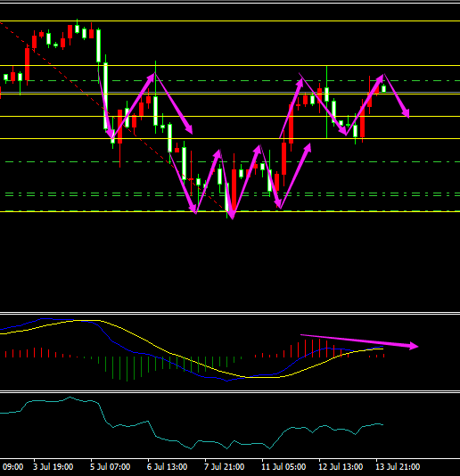
Task: Click the 3 Jul 19:00 time label
Action: click(x=53, y=466)
